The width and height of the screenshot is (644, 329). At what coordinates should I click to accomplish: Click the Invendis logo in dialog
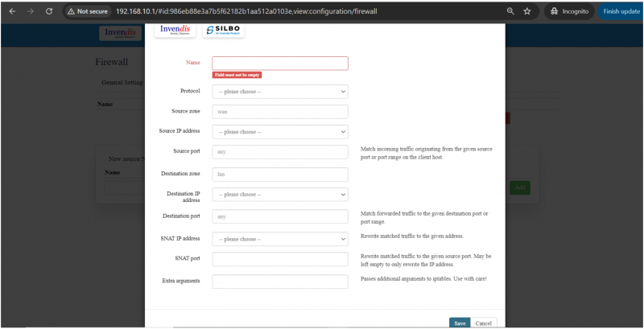click(175, 30)
